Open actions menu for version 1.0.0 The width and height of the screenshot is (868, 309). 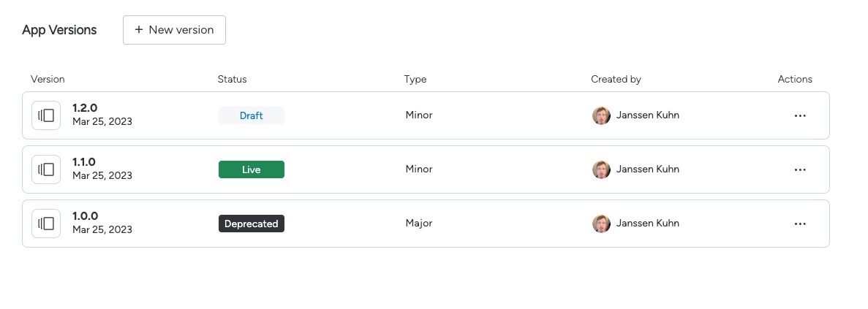799,224
